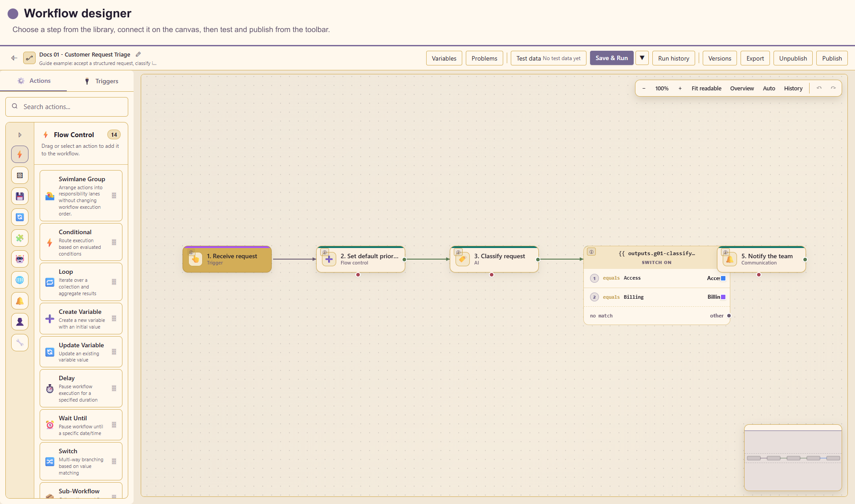855x504 pixels.
Task: Click the undo arrow in canvas toolbar
Action: point(819,88)
